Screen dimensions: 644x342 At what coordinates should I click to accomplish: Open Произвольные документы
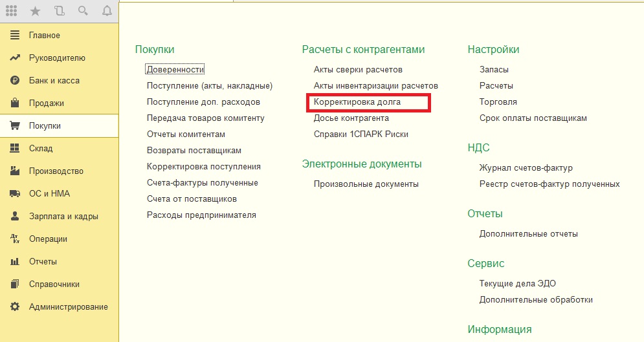366,184
